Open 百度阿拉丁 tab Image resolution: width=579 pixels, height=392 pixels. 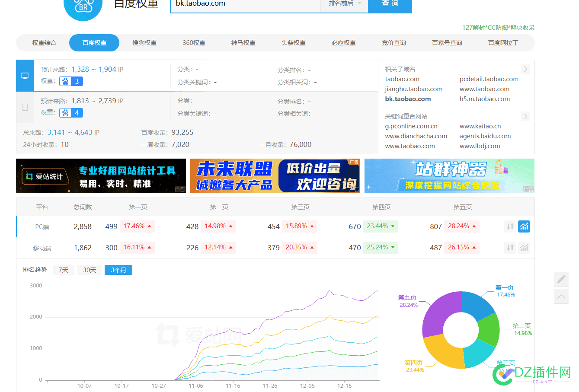pos(503,43)
